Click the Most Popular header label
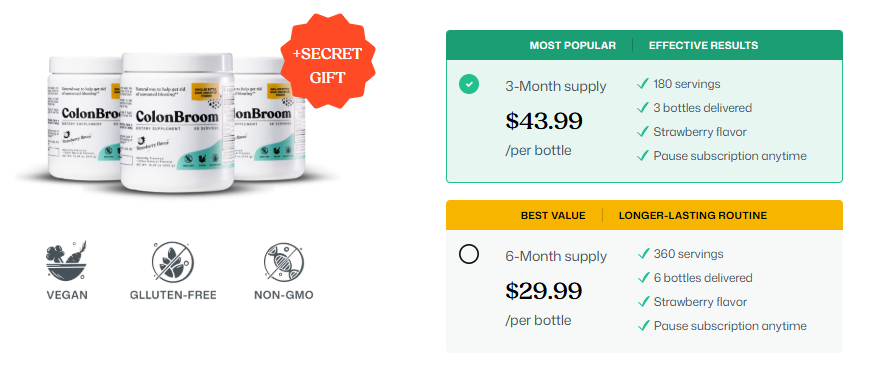This screenshot has height=365, width=873. click(572, 46)
